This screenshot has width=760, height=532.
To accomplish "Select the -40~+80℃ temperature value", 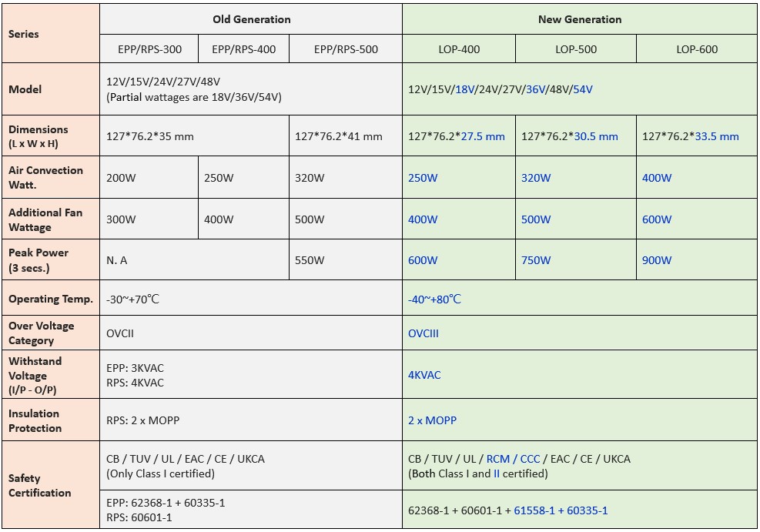I will 434,299.
